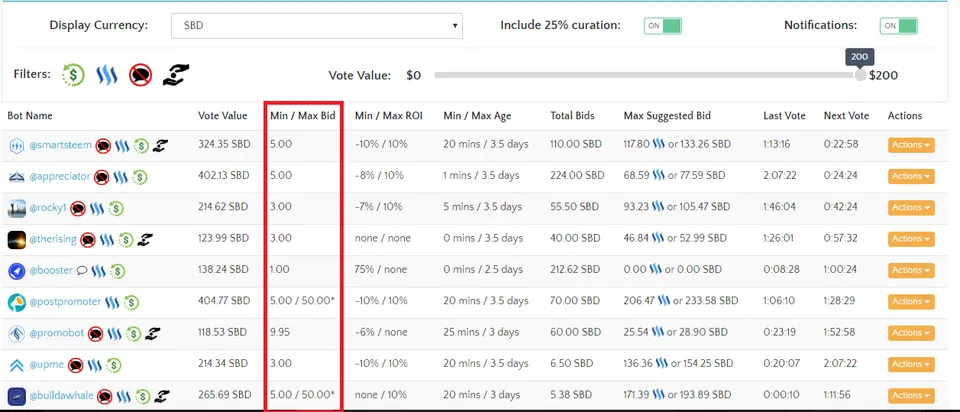Click the Min / Max Age column header
The height and width of the screenshot is (412, 960).
click(477, 116)
